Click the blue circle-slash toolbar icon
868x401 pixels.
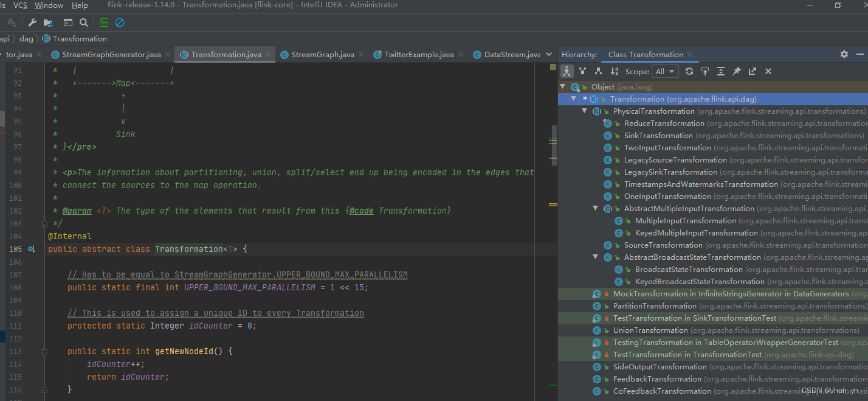[x=120, y=23]
